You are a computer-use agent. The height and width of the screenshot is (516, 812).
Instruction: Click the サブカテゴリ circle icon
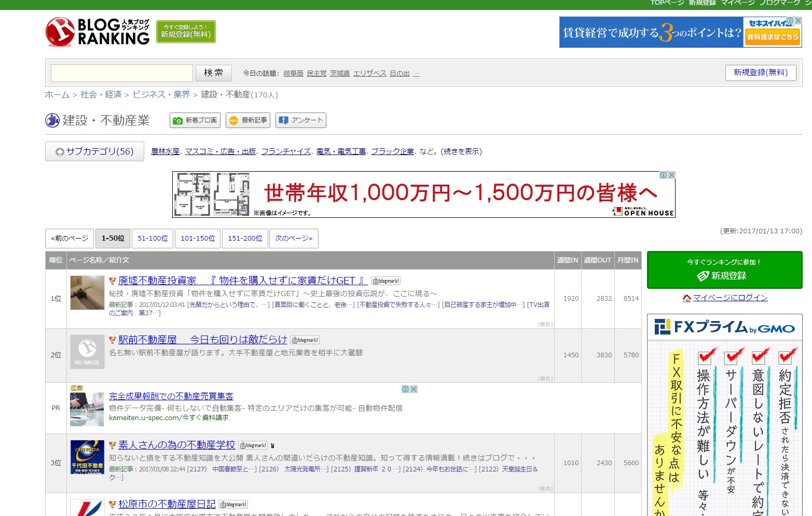coord(59,151)
